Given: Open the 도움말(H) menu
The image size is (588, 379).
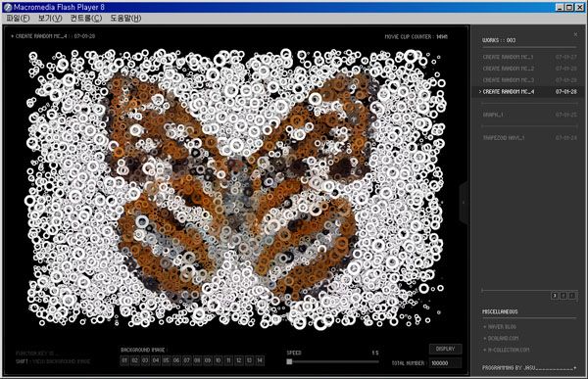Looking at the screenshot, I should (125, 18).
